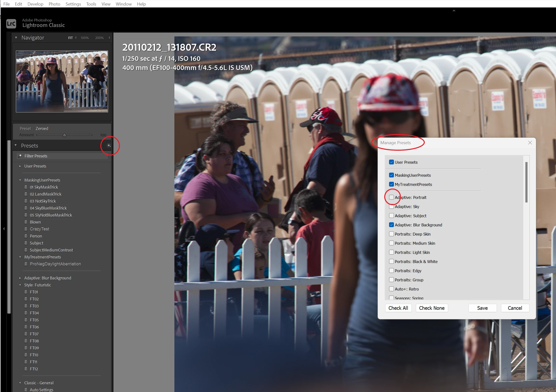Open the Photo menu
Image resolution: width=556 pixels, height=392 pixels.
[54, 4]
